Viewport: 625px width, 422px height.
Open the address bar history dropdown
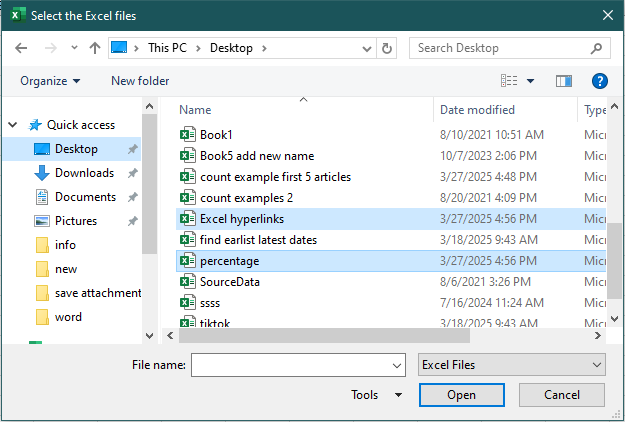pyautogui.click(x=366, y=47)
